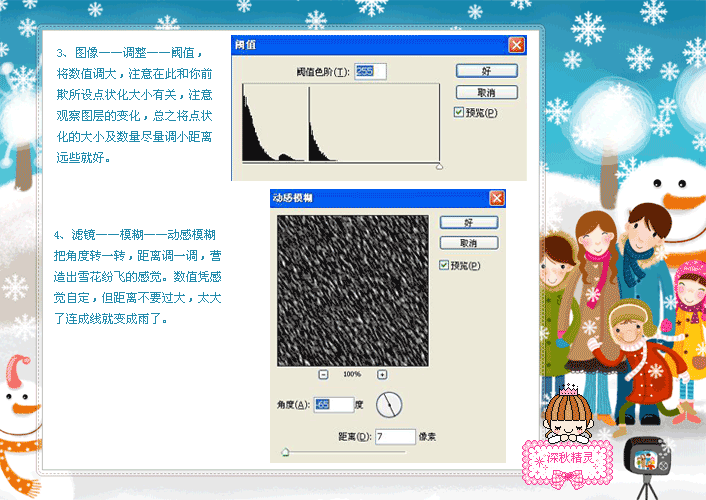This screenshot has height=500, width=706.
Task: Click the zoom in plus button under preview
Action: [382, 374]
